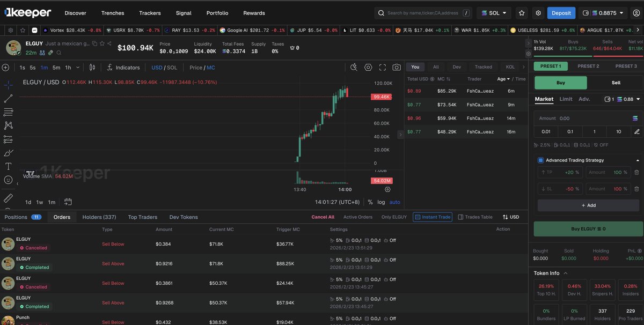Open the Top Traders tab
This screenshot has width=644, height=325.
pyautogui.click(x=143, y=217)
